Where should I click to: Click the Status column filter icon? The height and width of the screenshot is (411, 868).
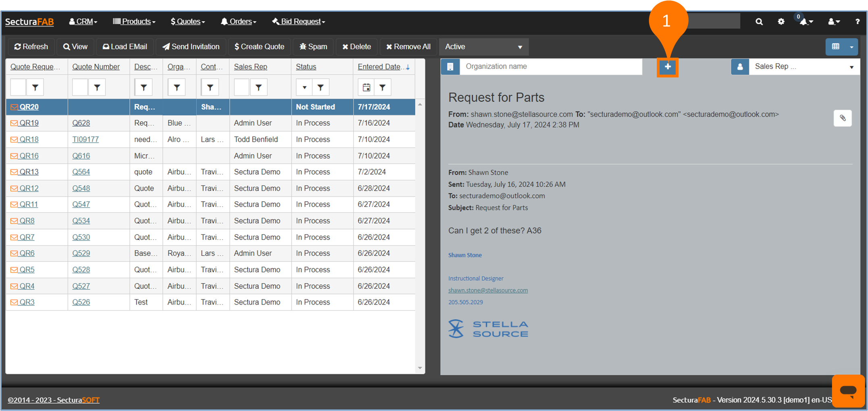click(321, 87)
